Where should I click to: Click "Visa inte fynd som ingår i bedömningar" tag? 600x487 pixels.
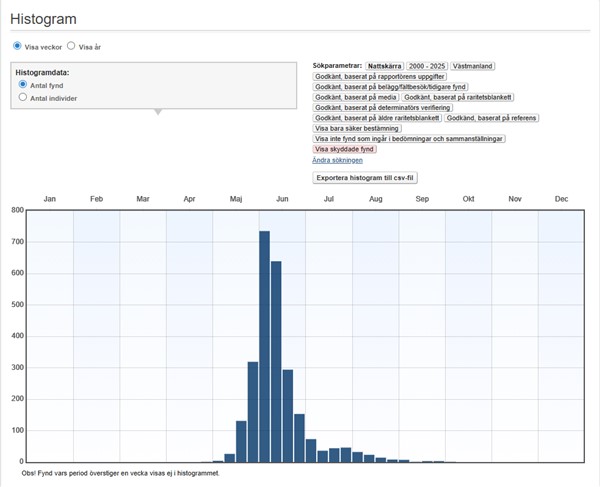click(x=409, y=138)
